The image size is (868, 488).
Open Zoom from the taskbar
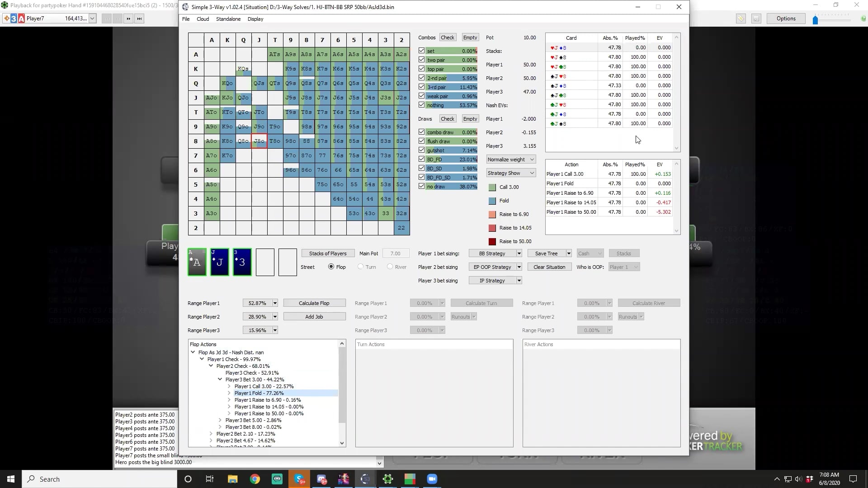click(432, 479)
